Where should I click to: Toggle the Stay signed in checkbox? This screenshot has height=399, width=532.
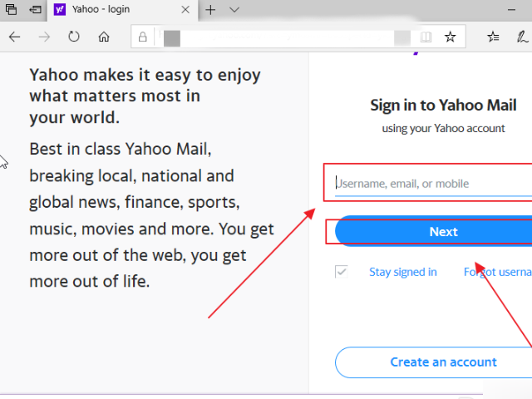(x=342, y=272)
